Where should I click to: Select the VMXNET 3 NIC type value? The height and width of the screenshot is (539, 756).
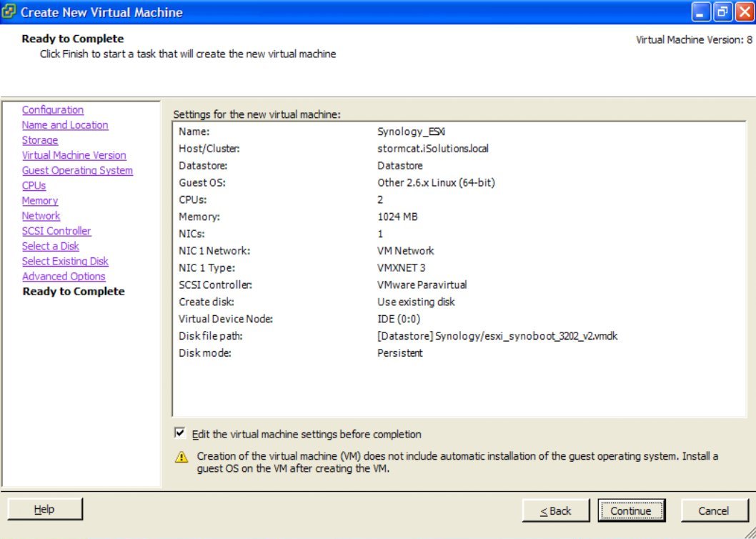401,268
